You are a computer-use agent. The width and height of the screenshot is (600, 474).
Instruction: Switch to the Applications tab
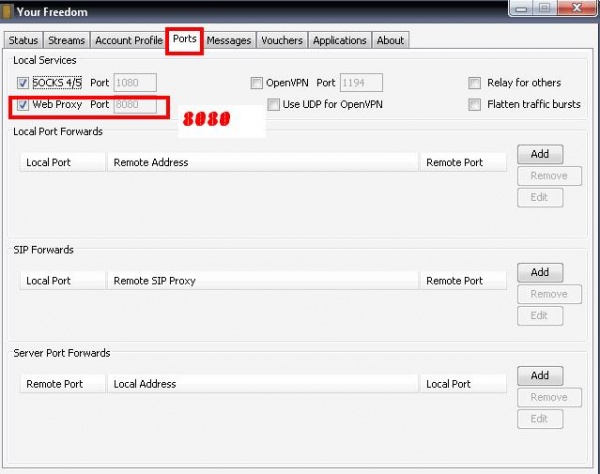pyautogui.click(x=340, y=40)
